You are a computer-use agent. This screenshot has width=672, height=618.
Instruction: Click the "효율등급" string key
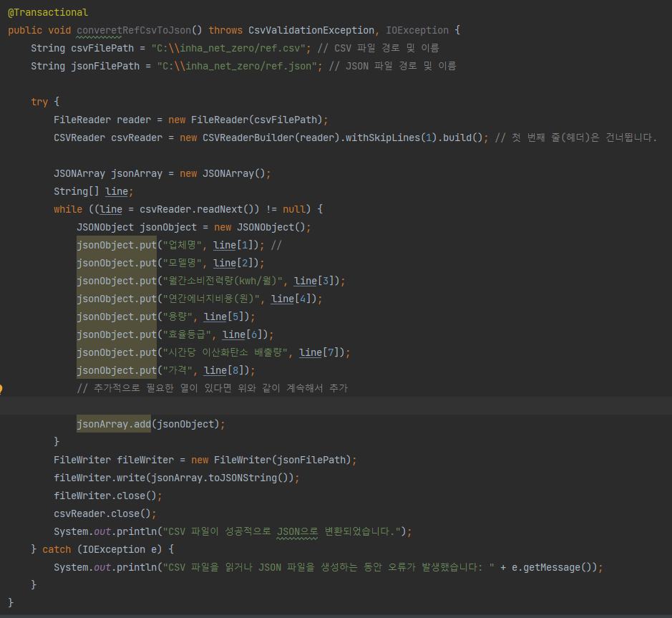187,334
